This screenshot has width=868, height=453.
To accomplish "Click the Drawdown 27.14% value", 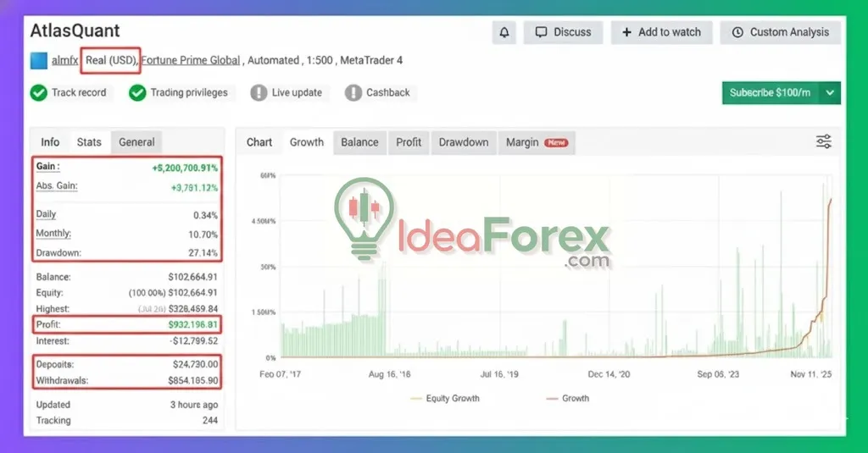I will coord(203,253).
